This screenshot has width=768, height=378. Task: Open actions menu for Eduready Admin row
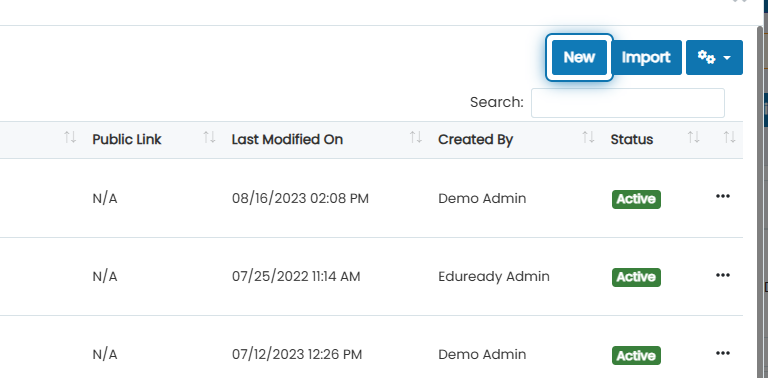(723, 275)
